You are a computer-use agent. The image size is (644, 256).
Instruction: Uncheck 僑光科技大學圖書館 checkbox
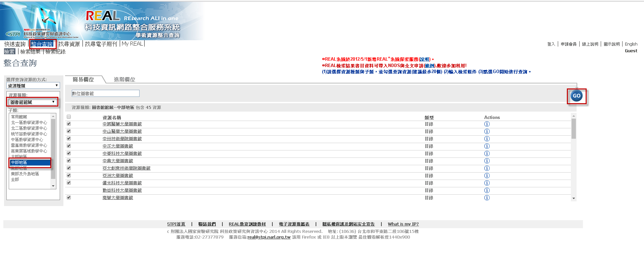pos(69,183)
